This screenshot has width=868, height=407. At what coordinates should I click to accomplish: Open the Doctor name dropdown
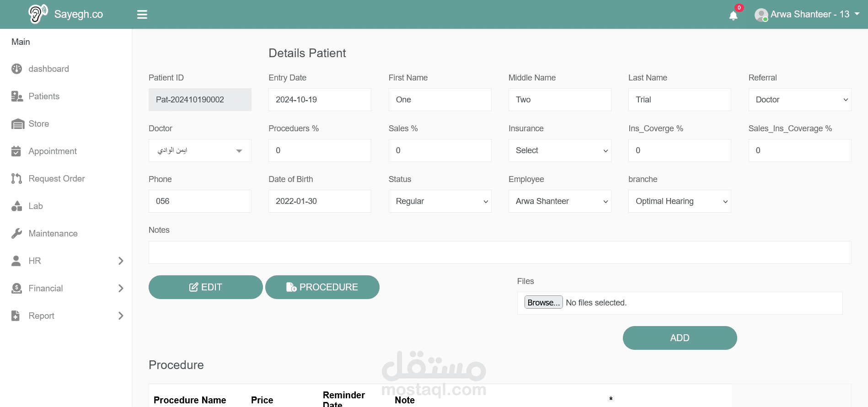click(x=200, y=150)
